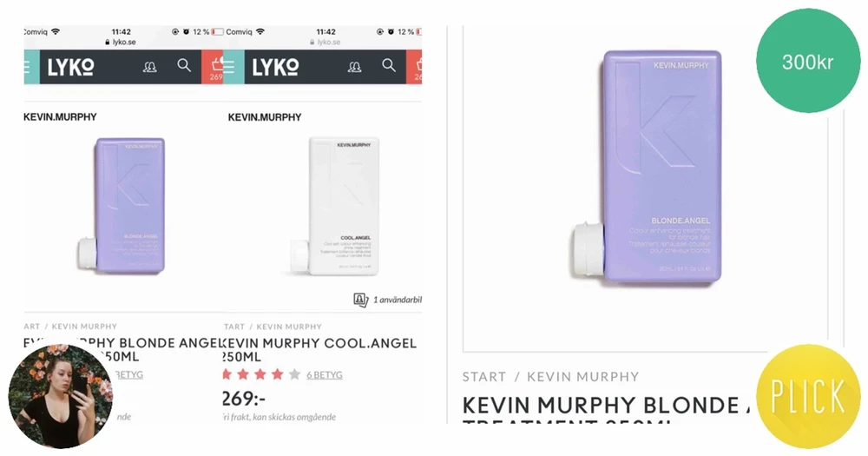Click the LYKO logo in middle header
This screenshot has width=868, height=456.
pyautogui.click(x=275, y=67)
